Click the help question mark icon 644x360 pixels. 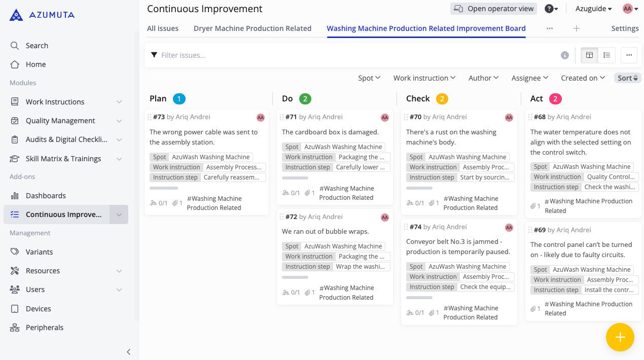pyautogui.click(x=549, y=9)
